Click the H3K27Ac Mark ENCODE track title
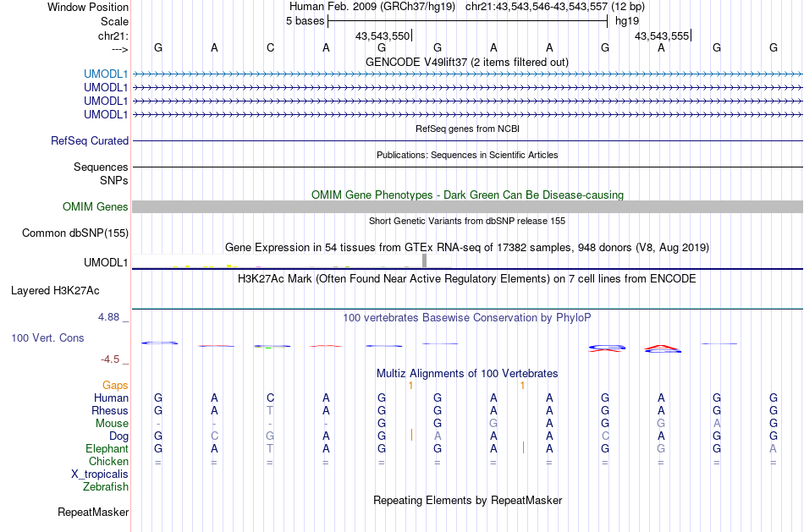 point(466,279)
